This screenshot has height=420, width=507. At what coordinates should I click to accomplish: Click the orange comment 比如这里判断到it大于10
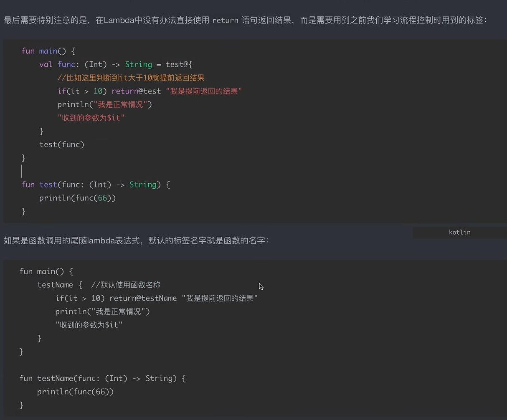[131, 78]
